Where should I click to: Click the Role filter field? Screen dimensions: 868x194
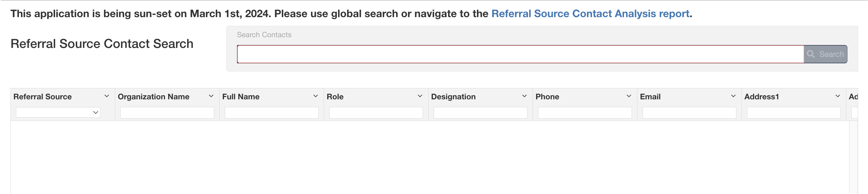pos(376,113)
